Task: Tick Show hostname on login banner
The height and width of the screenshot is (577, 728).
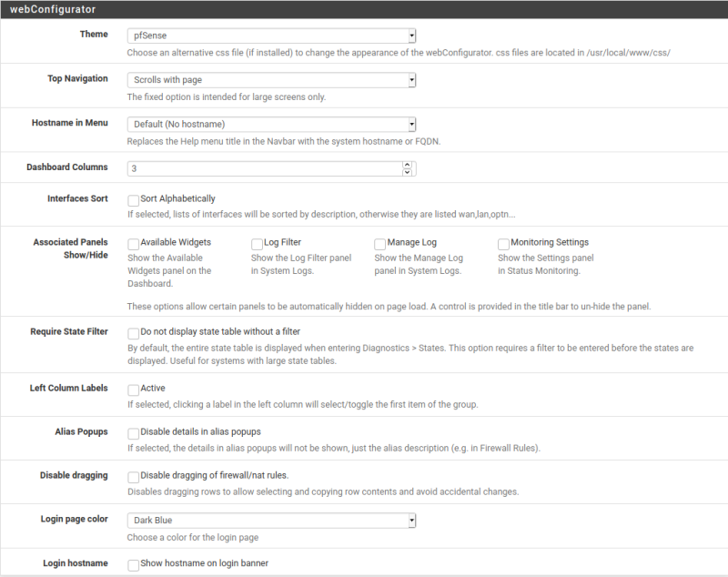Action: pyautogui.click(x=133, y=565)
